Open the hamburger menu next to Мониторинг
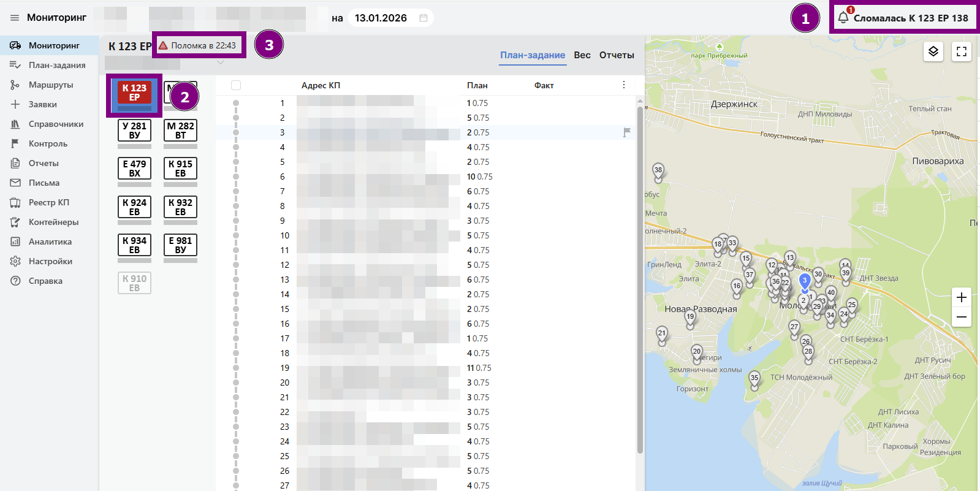Screen dimensions: 980x491 pos(15,18)
